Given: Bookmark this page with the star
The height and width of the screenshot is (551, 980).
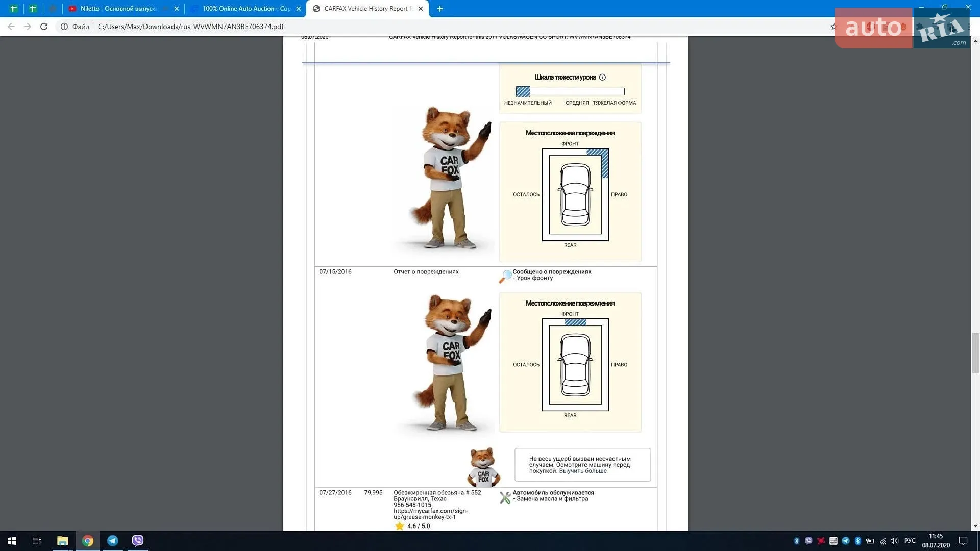Looking at the screenshot, I should click(x=834, y=27).
